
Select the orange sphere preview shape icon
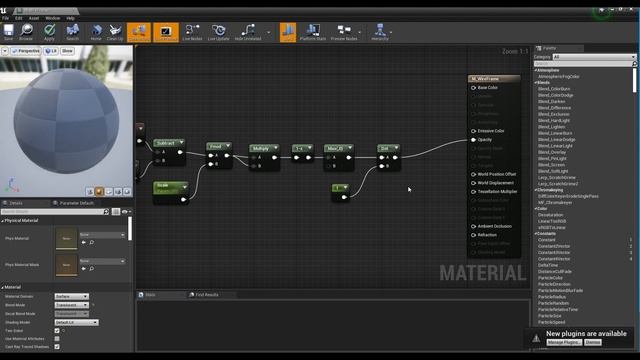coord(99,191)
